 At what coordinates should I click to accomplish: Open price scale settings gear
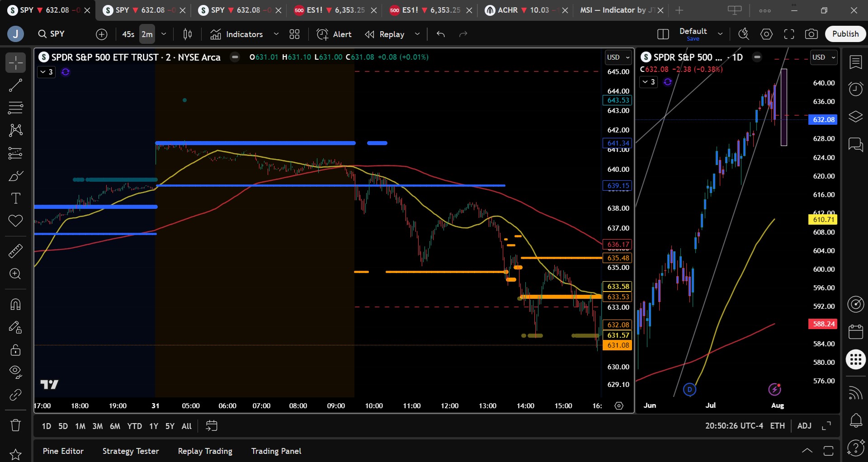[619, 406]
